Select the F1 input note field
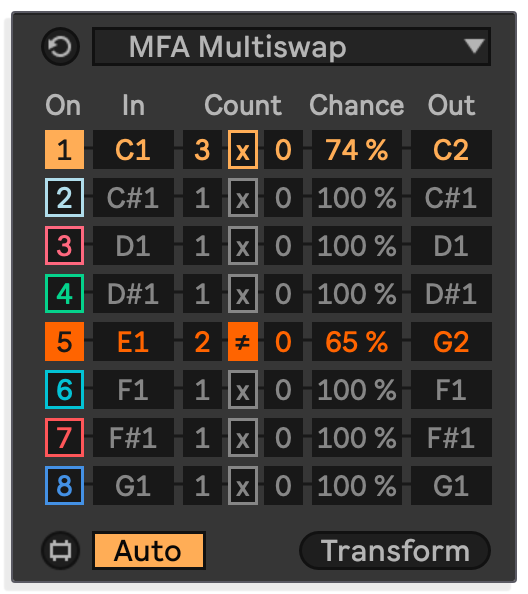Image resolution: width=528 pixels, height=594 pixels. (x=133, y=389)
